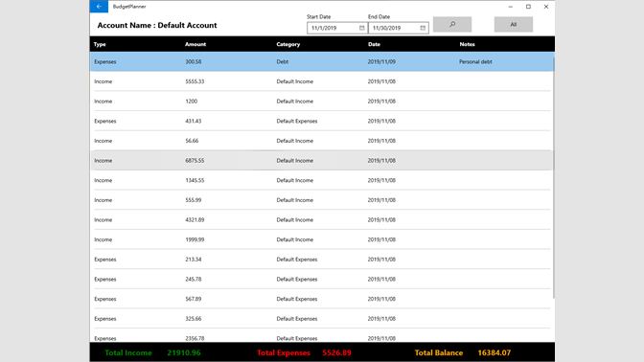Select the Expenses 245.78 row

(322, 279)
